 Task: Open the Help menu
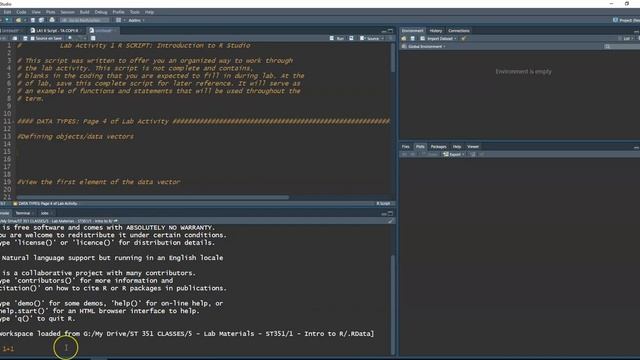(149, 12)
